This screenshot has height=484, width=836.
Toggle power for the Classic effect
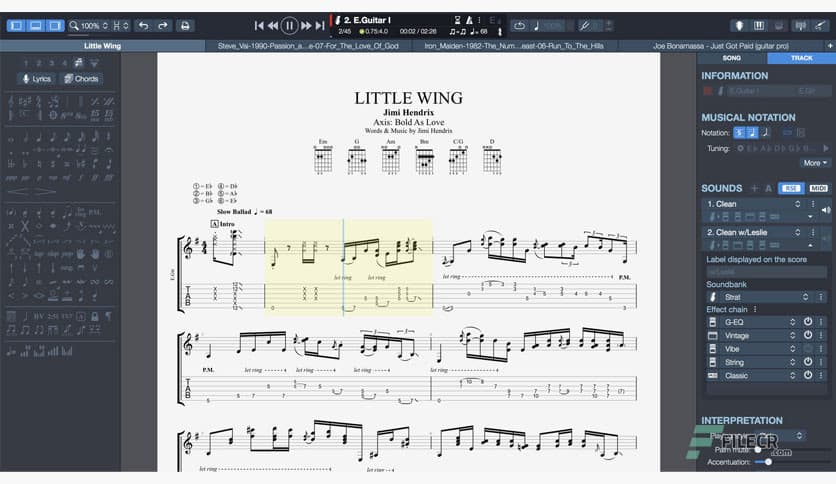pyautogui.click(x=808, y=375)
